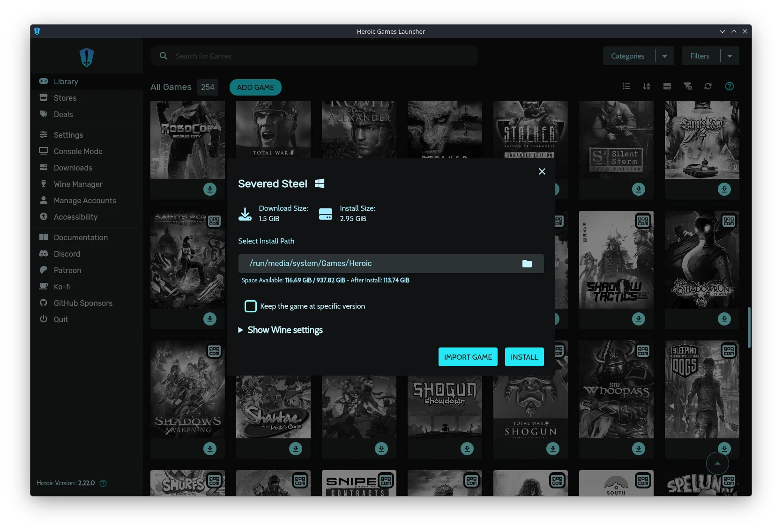Open Manage Accounts
Image resolution: width=782 pixels, height=532 pixels.
pyautogui.click(x=87, y=200)
